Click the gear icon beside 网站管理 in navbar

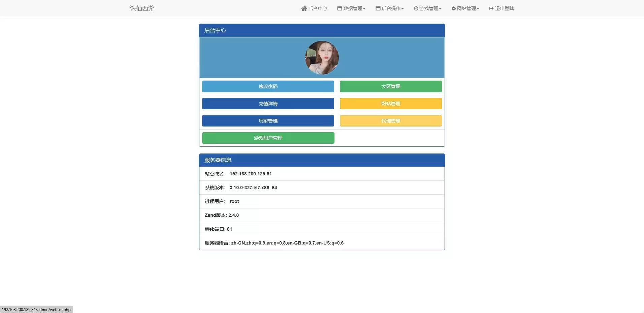(454, 8)
